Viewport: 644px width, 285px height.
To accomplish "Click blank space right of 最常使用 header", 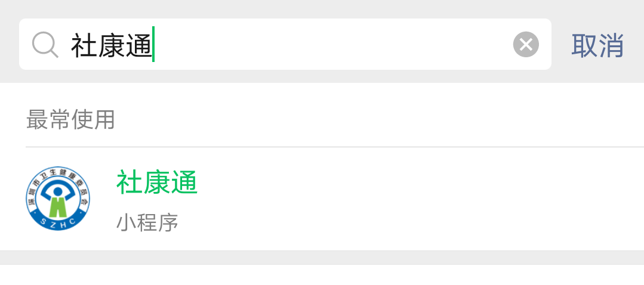I will click(x=382, y=120).
